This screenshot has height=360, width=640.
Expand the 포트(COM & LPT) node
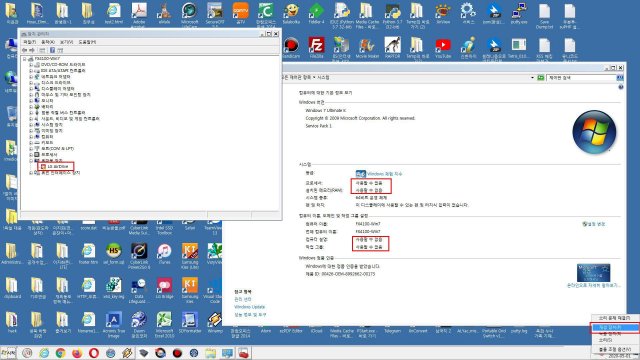(x=31, y=149)
